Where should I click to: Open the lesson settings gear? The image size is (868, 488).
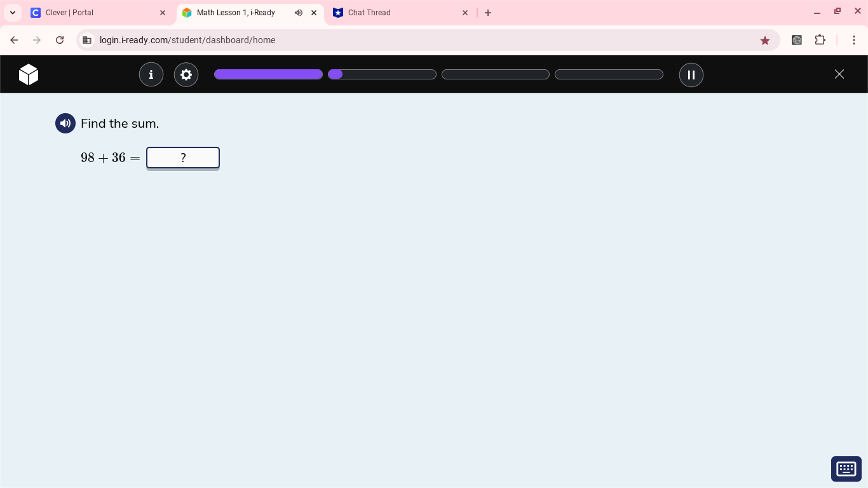click(x=186, y=74)
